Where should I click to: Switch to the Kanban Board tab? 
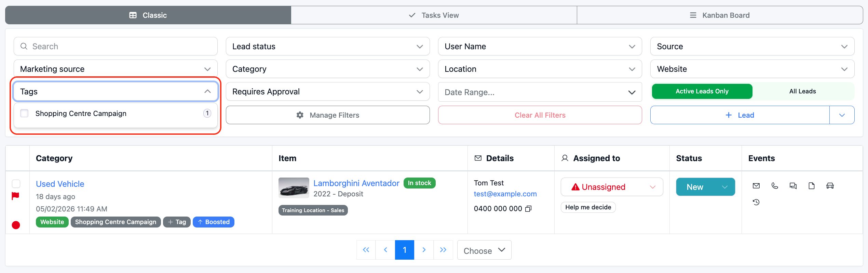coord(720,15)
